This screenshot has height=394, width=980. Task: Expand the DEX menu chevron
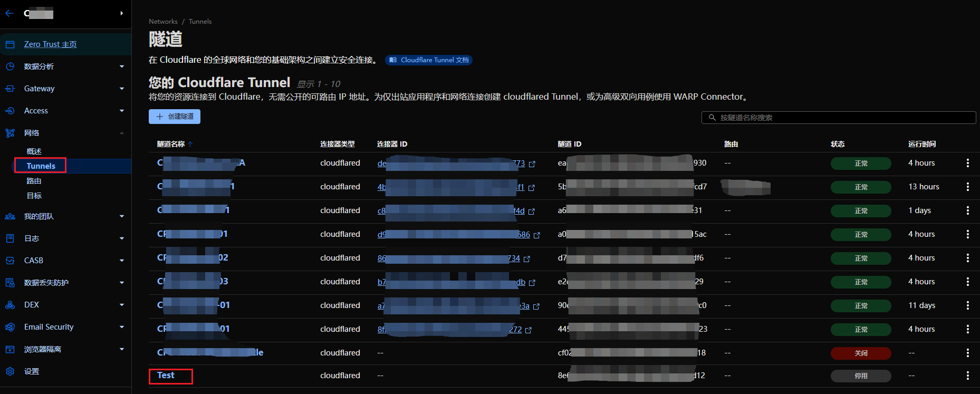(x=122, y=305)
